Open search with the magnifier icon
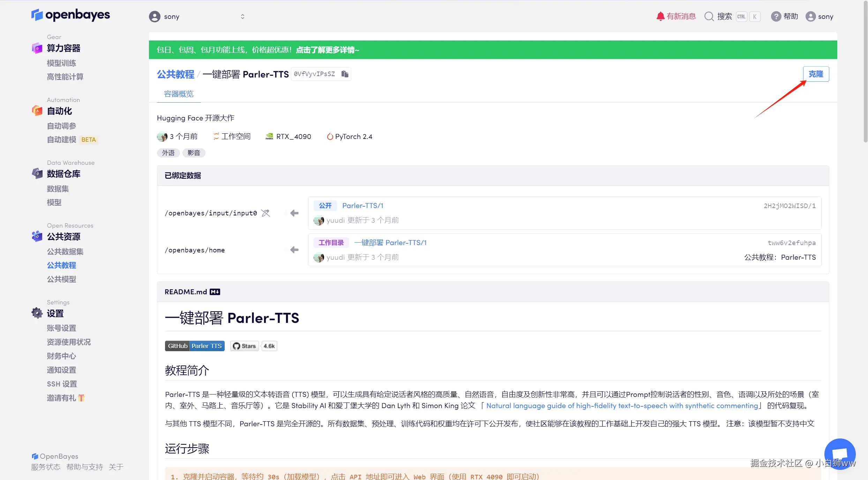Screen dimensions: 868x480 point(709,16)
